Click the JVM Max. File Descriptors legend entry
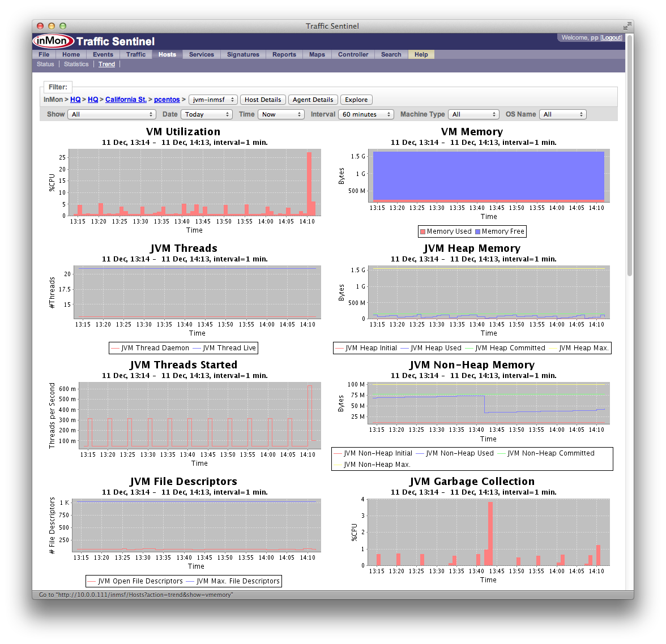666x644 pixels. coord(233,581)
